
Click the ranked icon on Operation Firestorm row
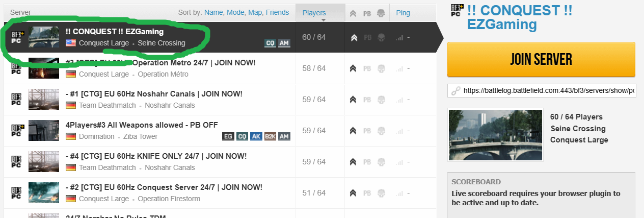pos(354,193)
